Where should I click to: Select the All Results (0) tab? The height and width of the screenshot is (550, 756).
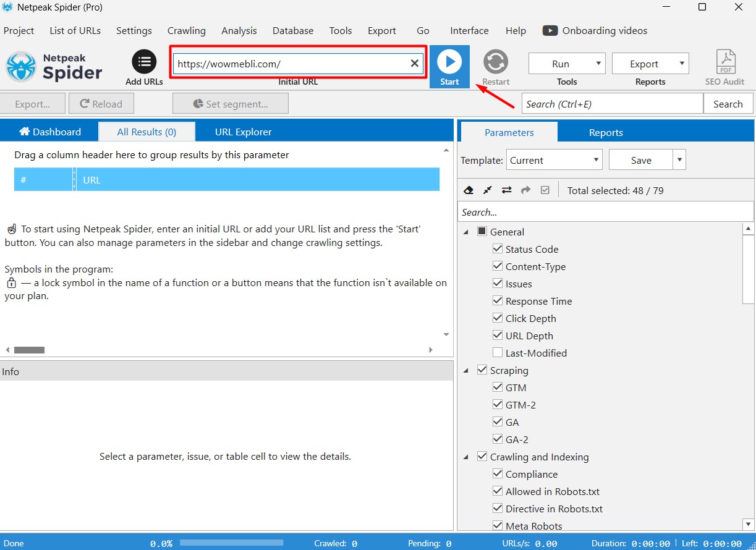coord(147,132)
